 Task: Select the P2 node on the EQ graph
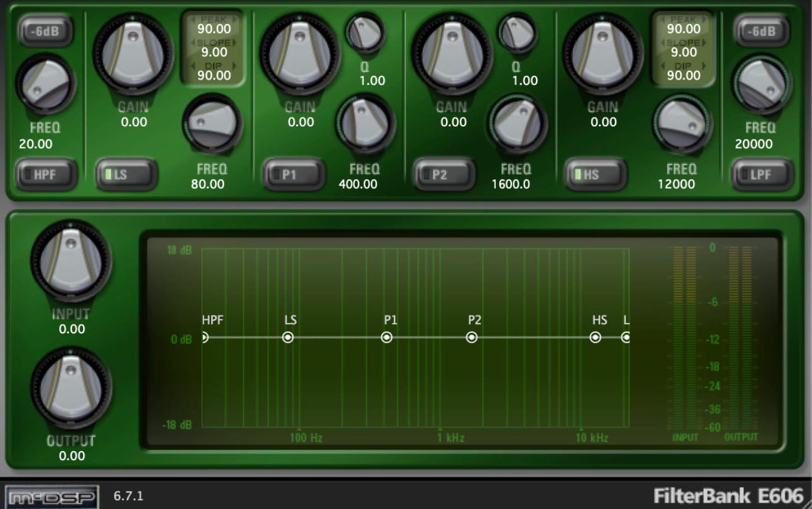472,338
